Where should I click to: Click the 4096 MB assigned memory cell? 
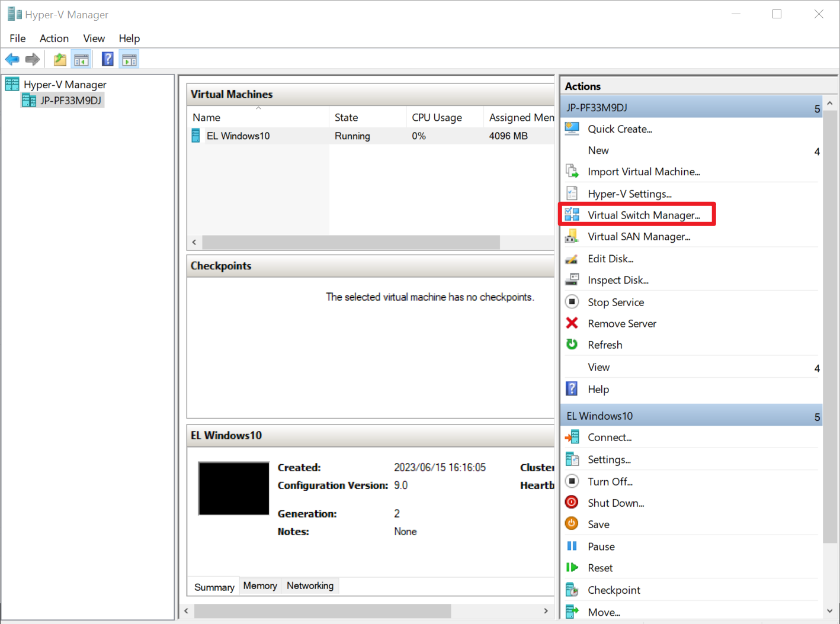(x=508, y=136)
